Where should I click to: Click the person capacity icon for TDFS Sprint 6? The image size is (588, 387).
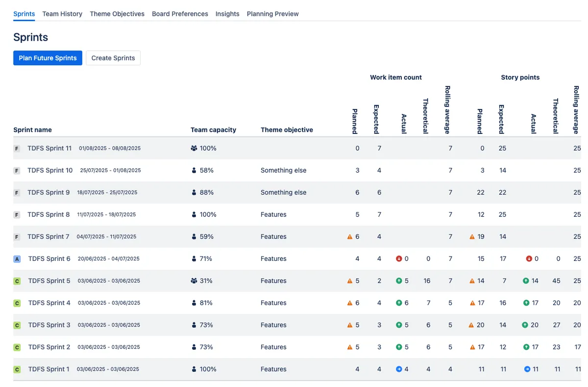coord(194,258)
